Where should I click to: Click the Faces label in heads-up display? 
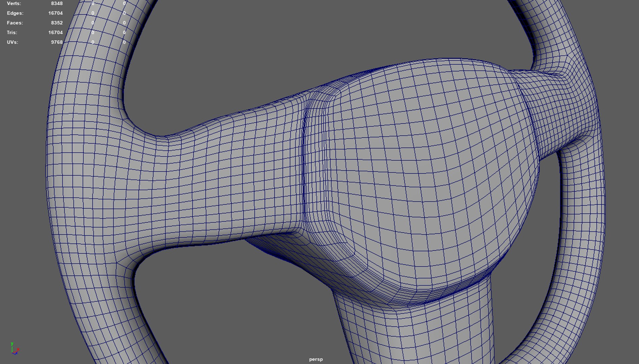15,23
